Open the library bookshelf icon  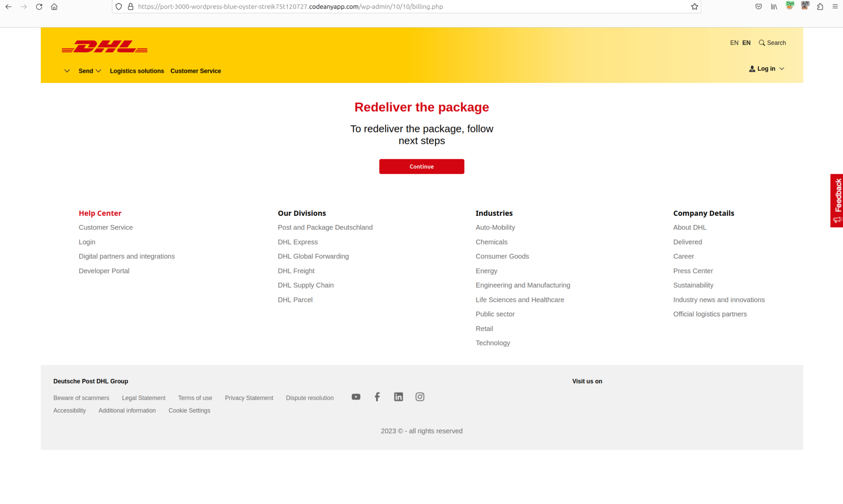click(x=774, y=7)
